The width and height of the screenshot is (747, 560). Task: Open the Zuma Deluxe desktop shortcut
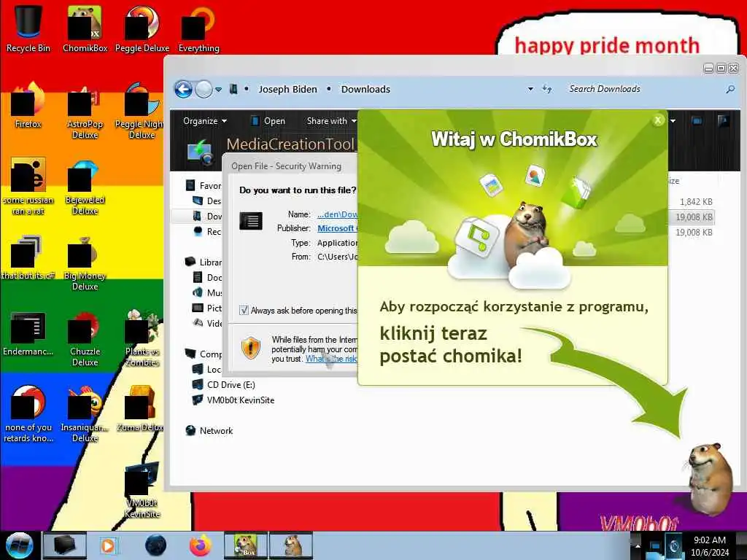point(140,408)
